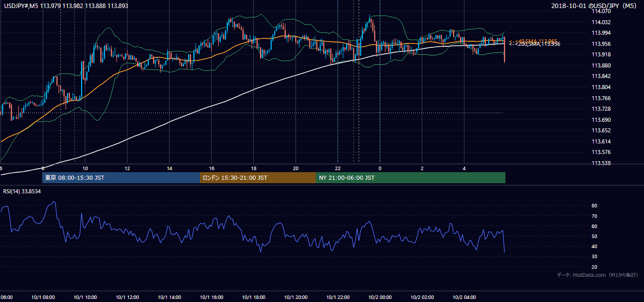Select the ロンドン 15:30-21:00 JST session bar

(x=258, y=178)
